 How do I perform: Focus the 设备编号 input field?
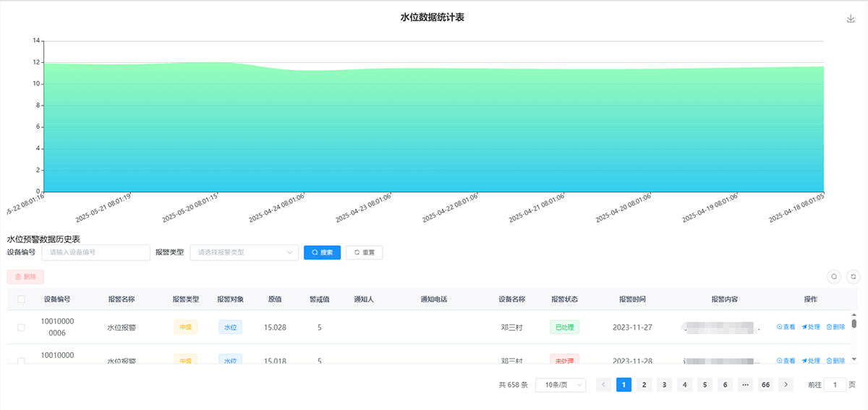(x=95, y=252)
